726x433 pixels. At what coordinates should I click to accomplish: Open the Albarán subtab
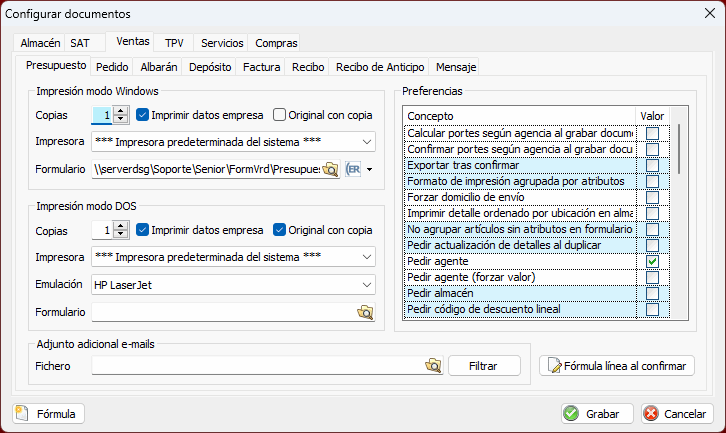tap(159, 67)
